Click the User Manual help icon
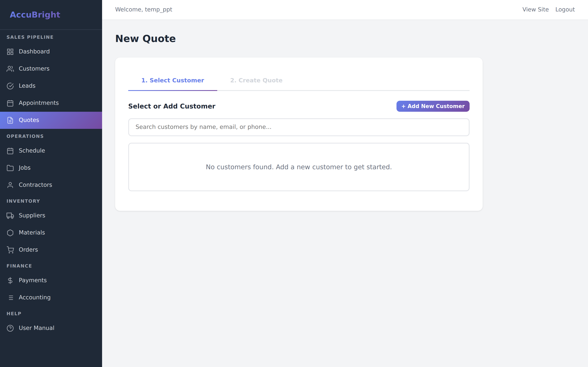588x367 pixels. point(10,328)
